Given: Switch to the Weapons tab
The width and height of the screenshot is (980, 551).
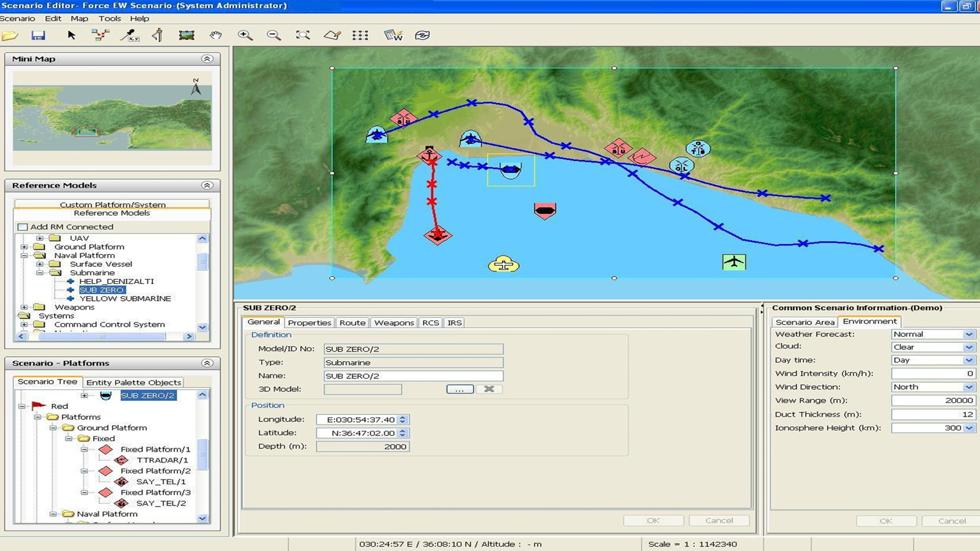Looking at the screenshot, I should point(394,322).
